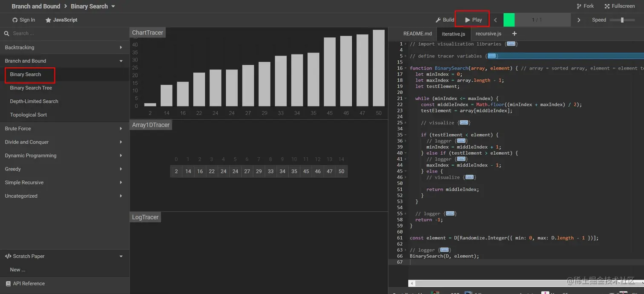Unfold the visualize block on line 46
Viewport: 644px width, 294px height.
(x=469, y=177)
